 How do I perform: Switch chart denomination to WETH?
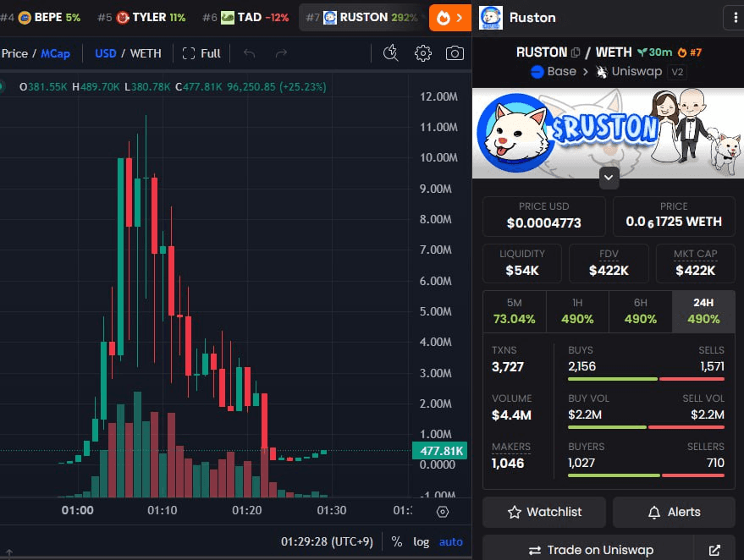click(146, 53)
